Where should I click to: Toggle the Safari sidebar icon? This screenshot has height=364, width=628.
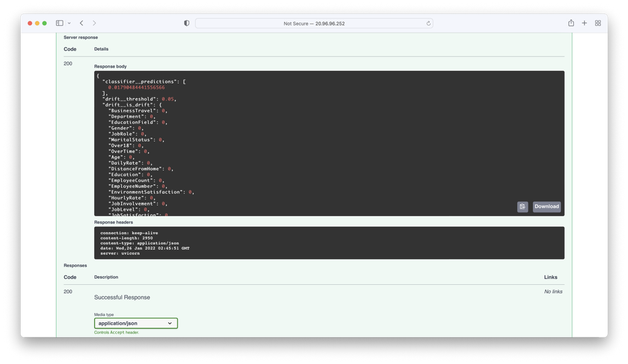59,23
